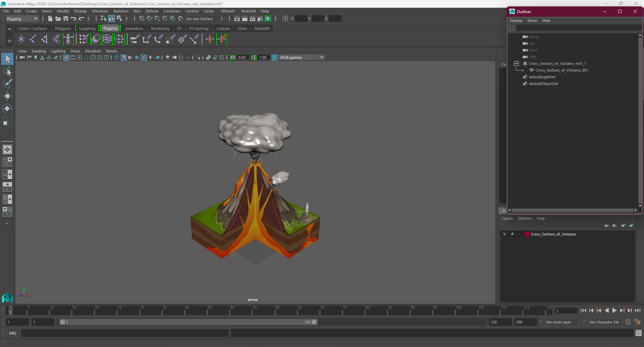
Task: Open Layer Editor Options menu
Action: point(524,218)
